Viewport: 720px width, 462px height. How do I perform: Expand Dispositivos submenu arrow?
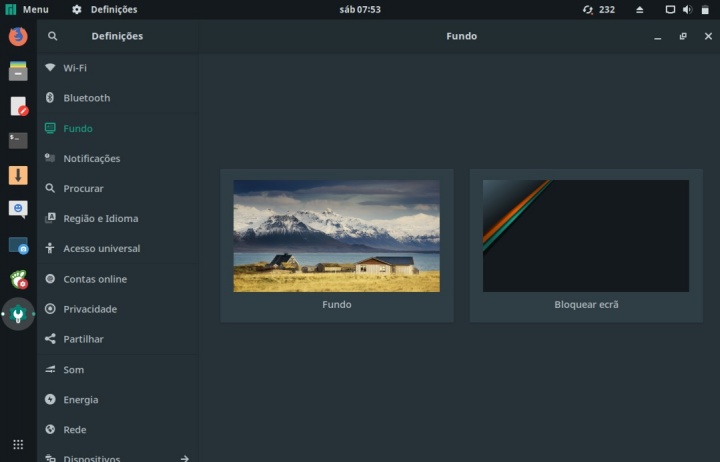coord(184,458)
